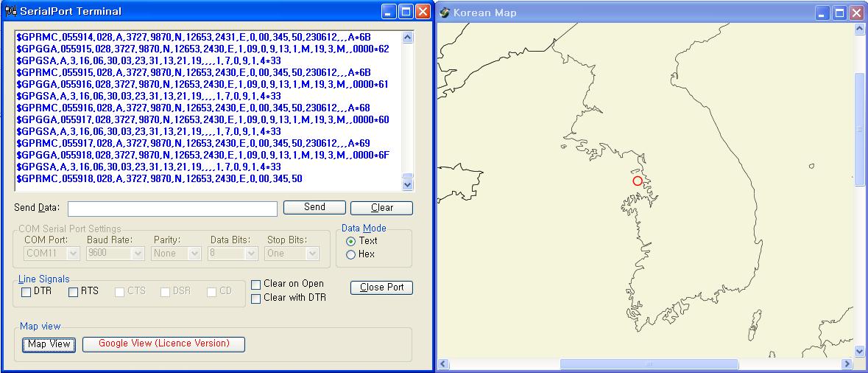Click the log line ending in A*6B with 055914

point(193,38)
